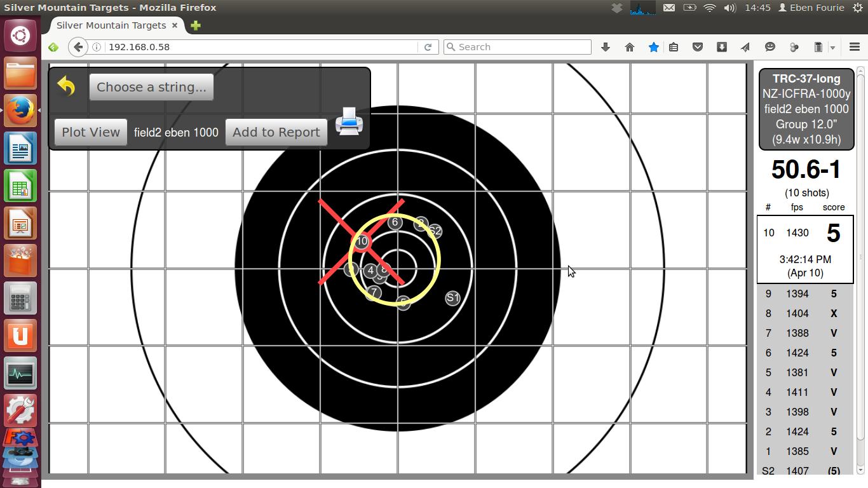Open the dropdown arrow beside clipboard icon
The height and width of the screenshot is (488, 868).
[x=832, y=48]
